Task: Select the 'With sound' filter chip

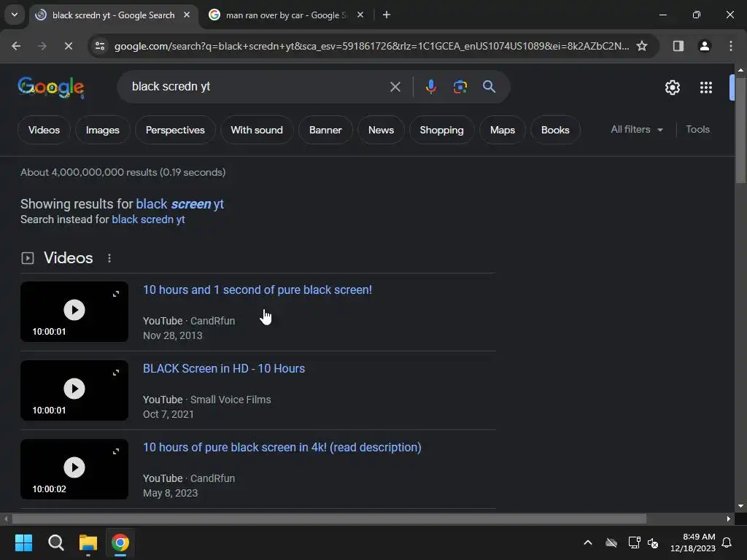Action: (x=257, y=130)
